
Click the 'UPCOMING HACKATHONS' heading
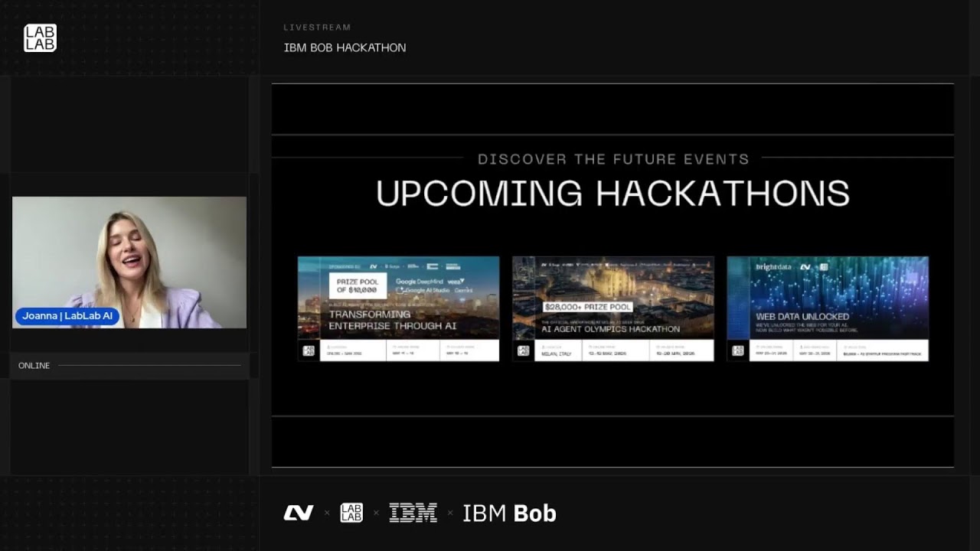pyautogui.click(x=612, y=194)
